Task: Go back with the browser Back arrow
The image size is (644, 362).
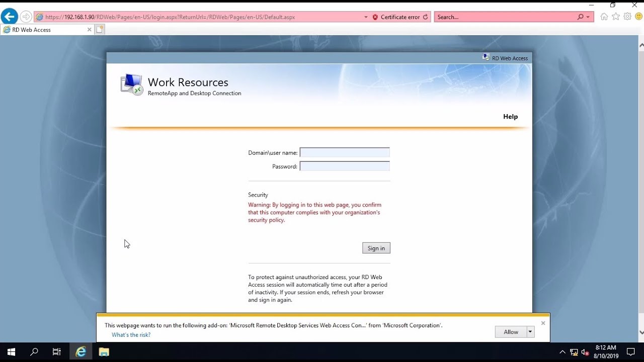Action: click(x=9, y=17)
